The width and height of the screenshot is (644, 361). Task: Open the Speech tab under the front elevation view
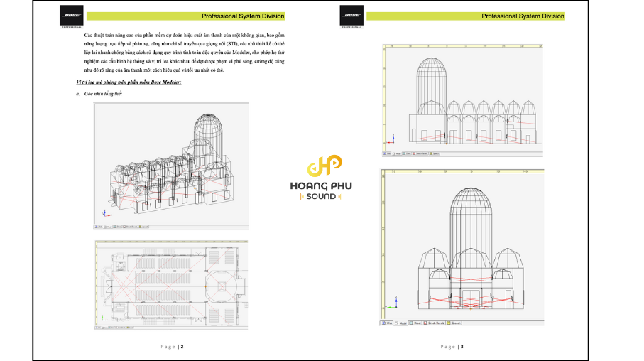(454, 323)
